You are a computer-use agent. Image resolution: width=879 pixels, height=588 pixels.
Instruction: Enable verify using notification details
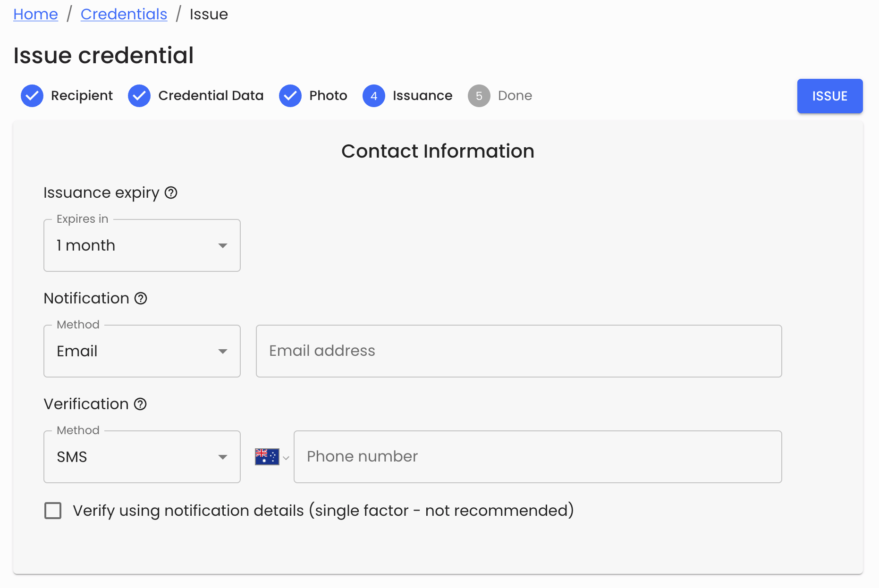(52, 510)
